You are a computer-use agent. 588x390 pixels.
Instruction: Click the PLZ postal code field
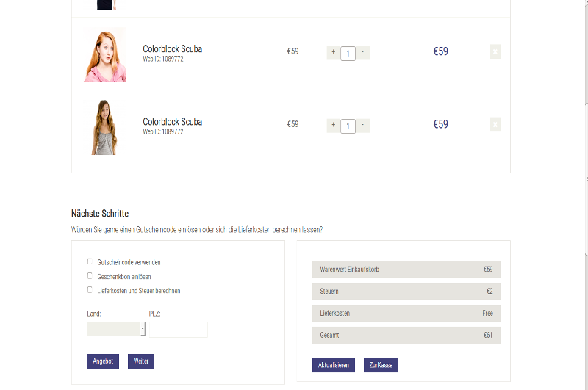click(x=178, y=330)
